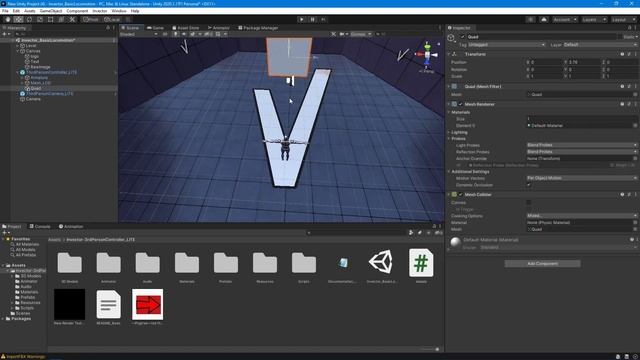The height and width of the screenshot is (360, 640).
Task: Open the Reflection Probes dropdown
Action: coord(582,152)
